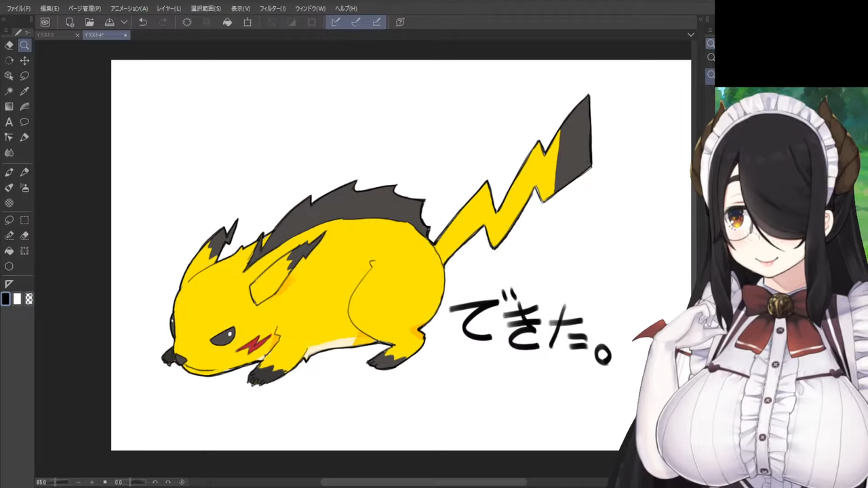Select the Balloon tool

click(x=24, y=122)
